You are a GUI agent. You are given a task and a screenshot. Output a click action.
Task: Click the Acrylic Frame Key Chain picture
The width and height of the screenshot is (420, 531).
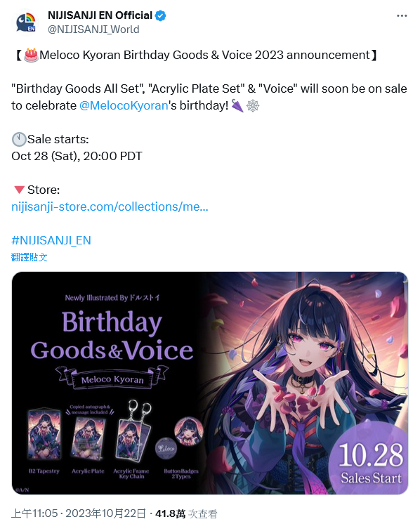click(132, 431)
